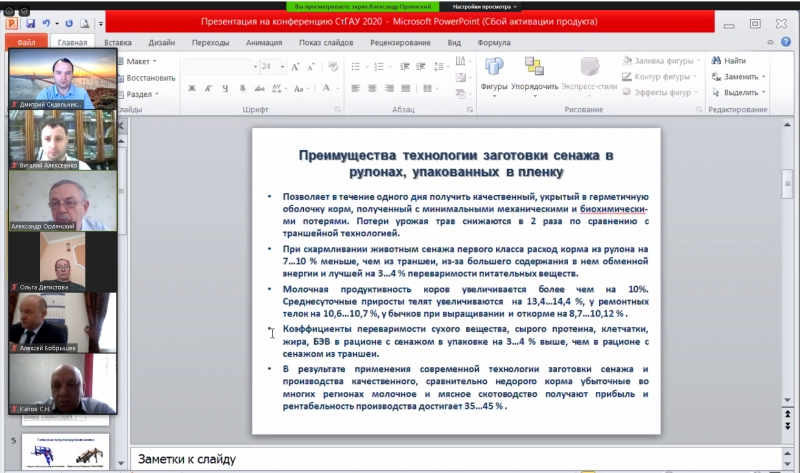This screenshot has height=473, width=800.
Task: Change text case with the Aa icon
Action: coord(299,88)
